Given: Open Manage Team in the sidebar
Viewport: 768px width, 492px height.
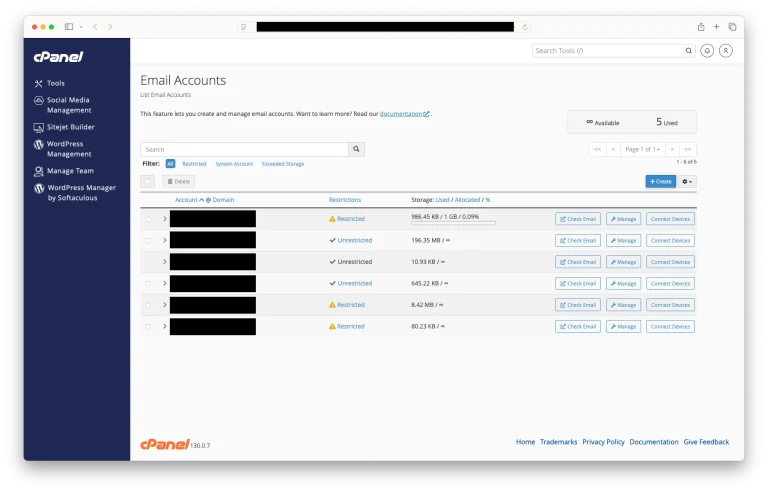Looking at the screenshot, I should [x=39, y=171].
